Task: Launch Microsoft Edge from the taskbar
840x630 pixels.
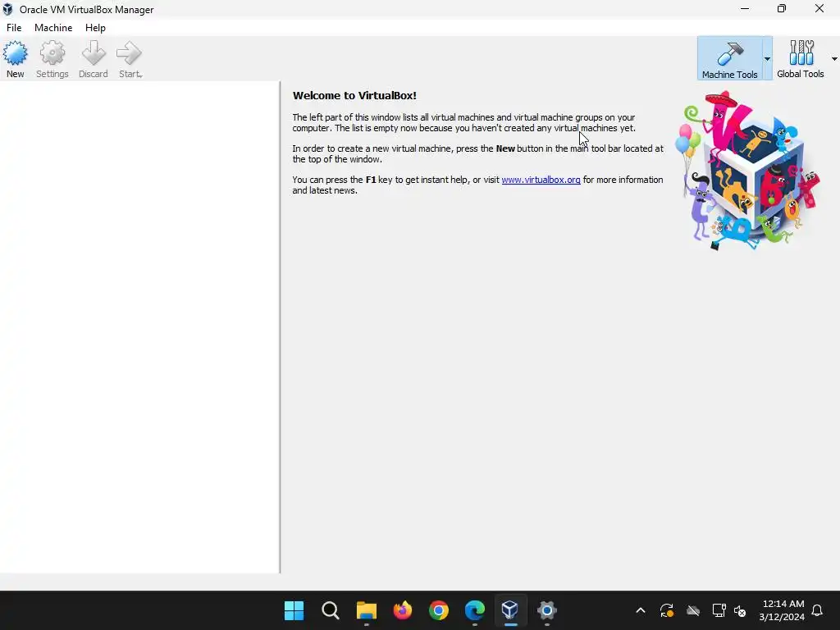Action: click(475, 610)
